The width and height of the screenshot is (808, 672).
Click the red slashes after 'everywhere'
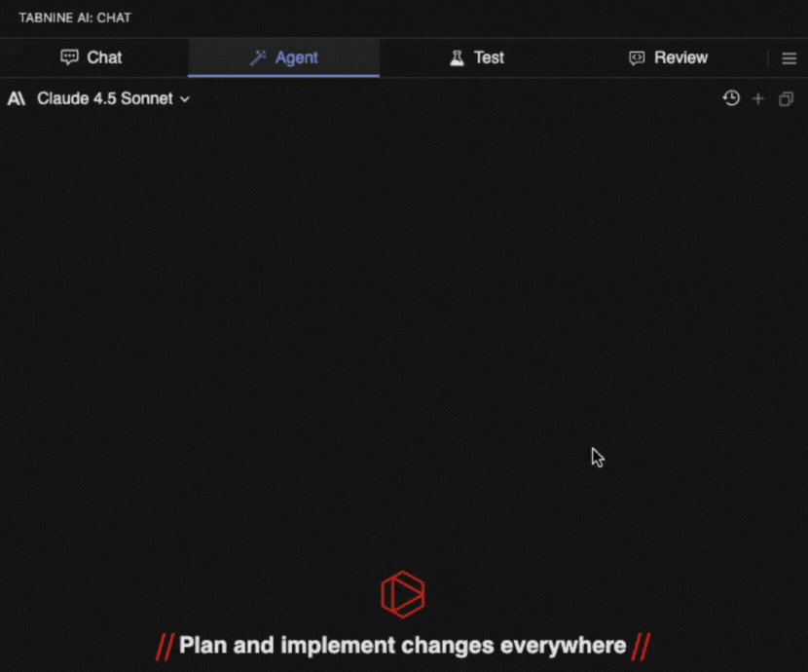[641, 647]
